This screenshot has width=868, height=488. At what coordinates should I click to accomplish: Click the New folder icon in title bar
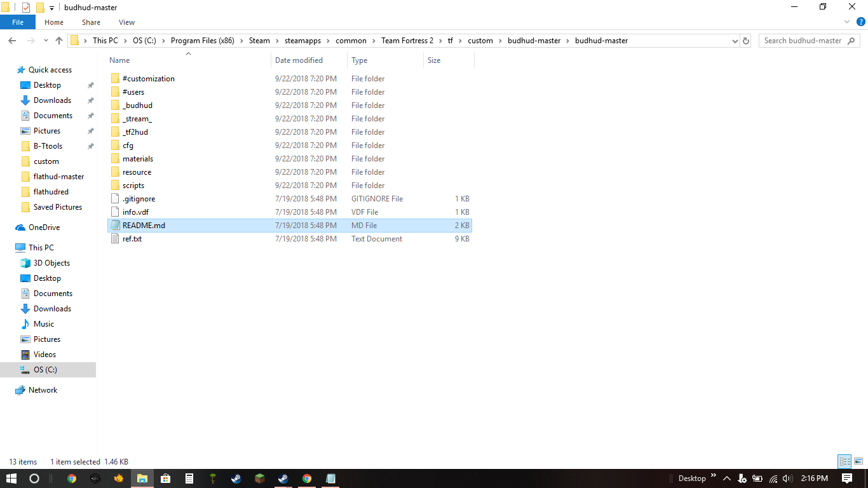(40, 8)
